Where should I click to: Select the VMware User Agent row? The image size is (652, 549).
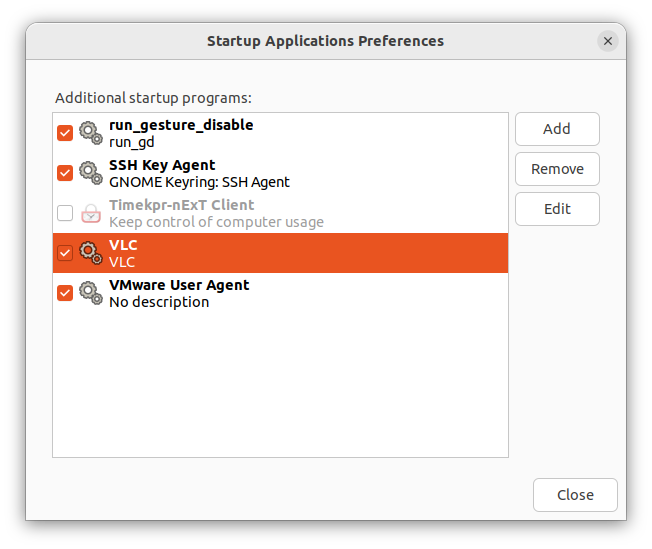[280, 293]
